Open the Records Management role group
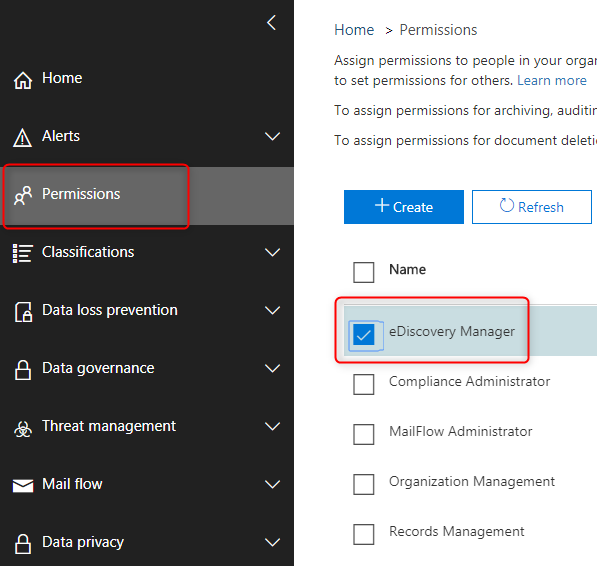 tap(457, 531)
